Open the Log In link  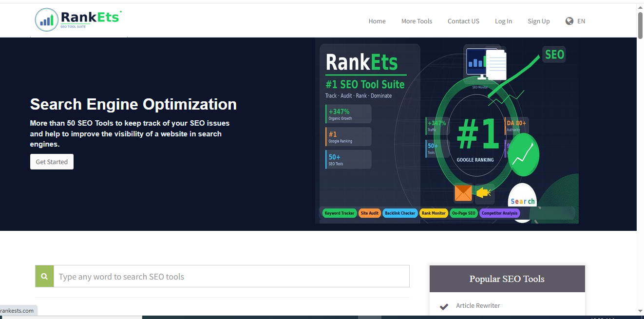coord(503,21)
